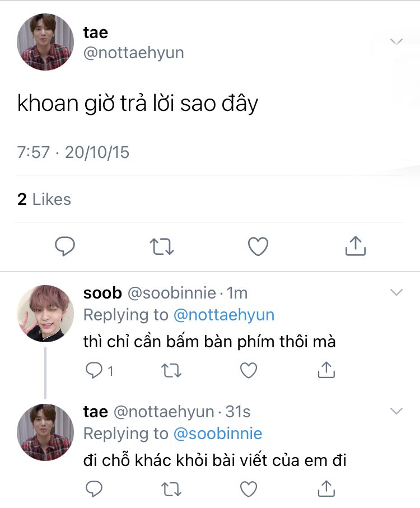Retweet the main tae tweet
The height and width of the screenshot is (508, 420).
tap(162, 246)
